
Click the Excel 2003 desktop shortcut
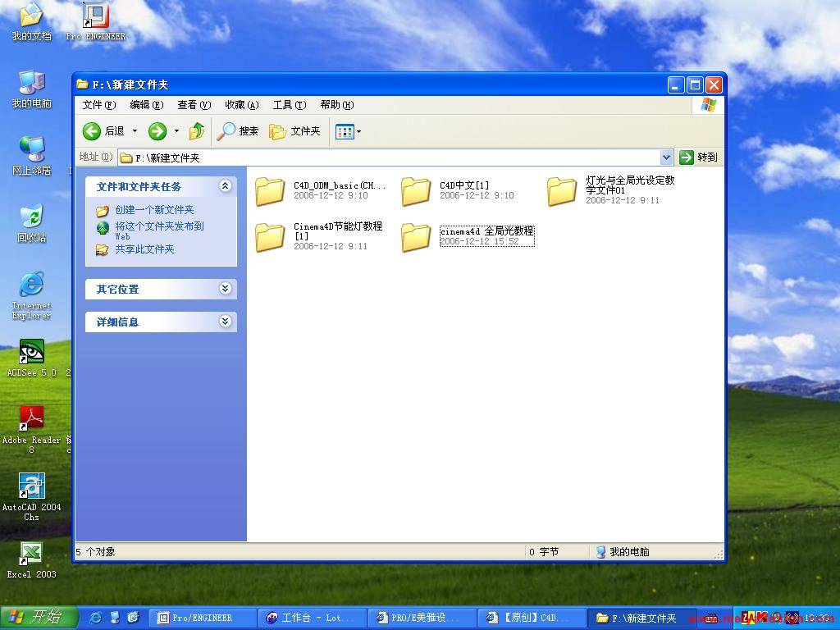point(31,559)
